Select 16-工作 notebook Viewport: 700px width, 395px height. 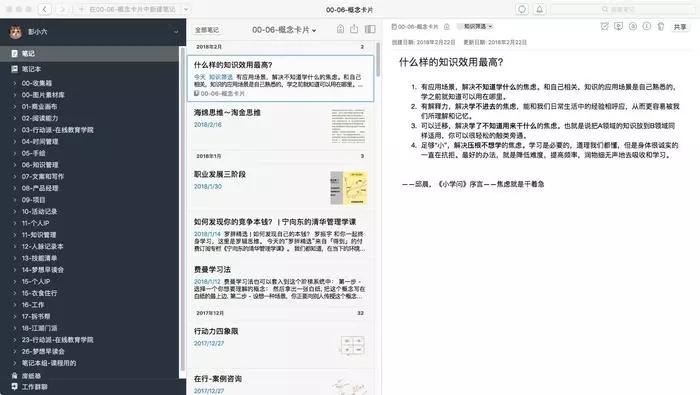point(33,304)
